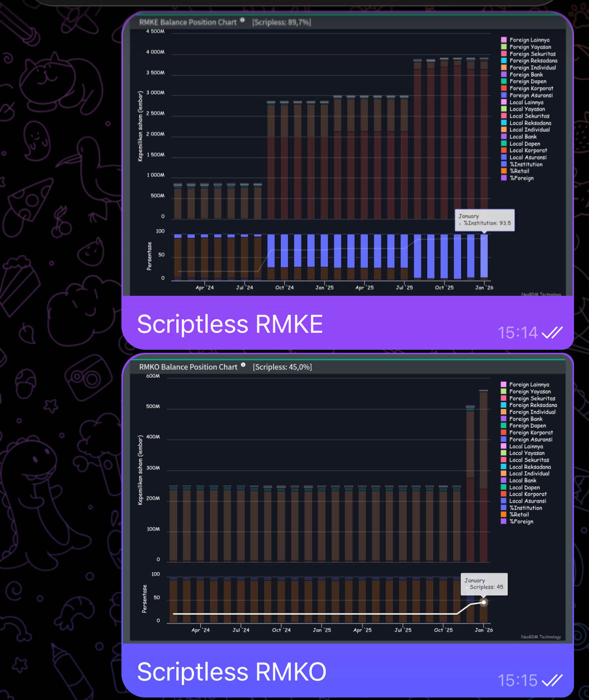589x700 pixels.
Task: Click the '%Institution: 93.5' tooltip
Action: (x=485, y=220)
